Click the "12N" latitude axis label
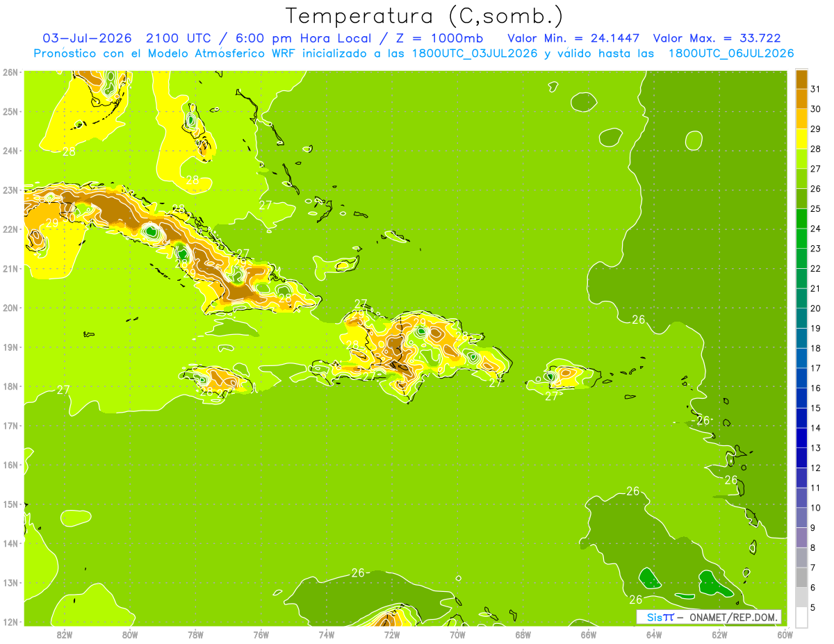Screen dimensions: 834x644 10,622
